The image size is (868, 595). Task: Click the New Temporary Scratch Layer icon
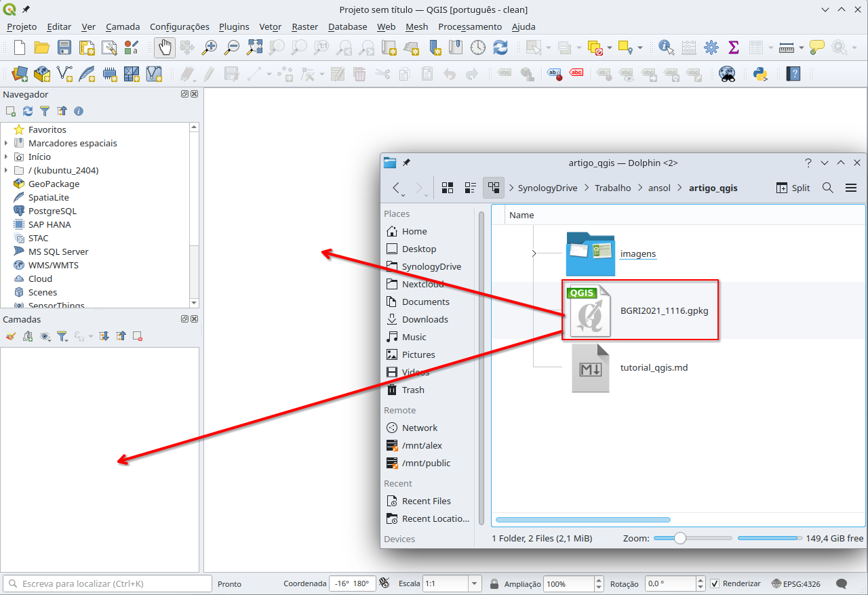[x=109, y=73]
